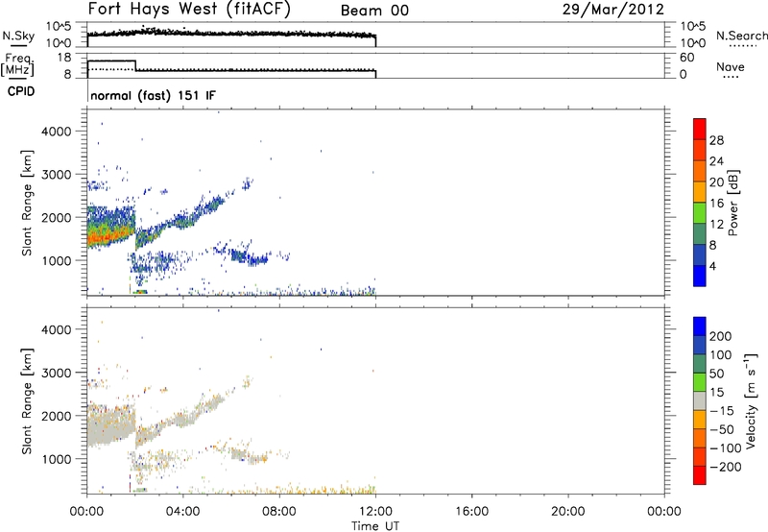Image resolution: width=768 pixels, height=532 pixels.
Task: Click the 'N.Sky' legend label
Action: pyautogui.click(x=18, y=36)
